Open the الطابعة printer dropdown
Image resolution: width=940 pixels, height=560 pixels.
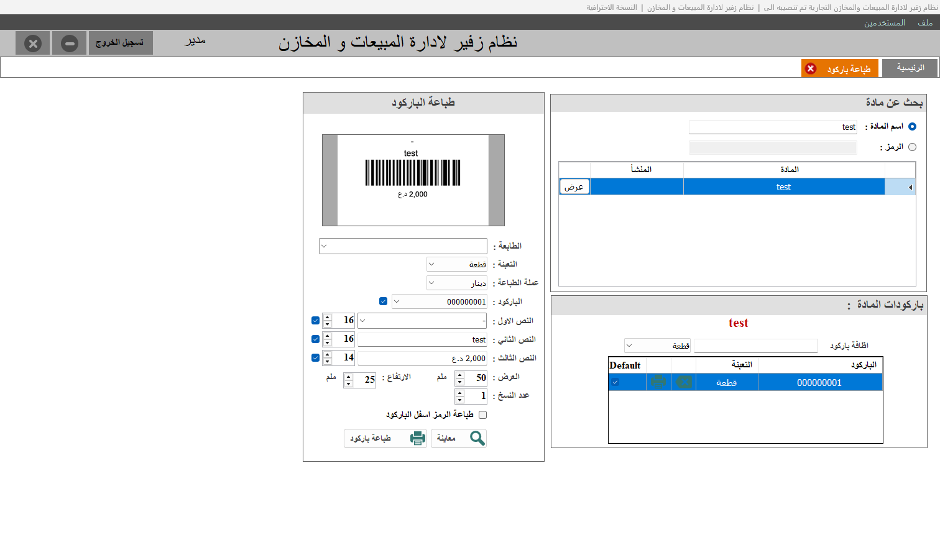(403, 246)
